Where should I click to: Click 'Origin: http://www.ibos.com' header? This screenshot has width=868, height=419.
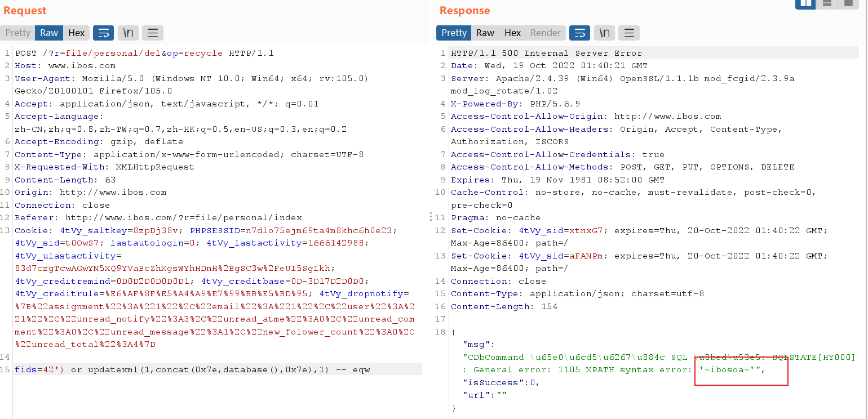click(x=90, y=193)
